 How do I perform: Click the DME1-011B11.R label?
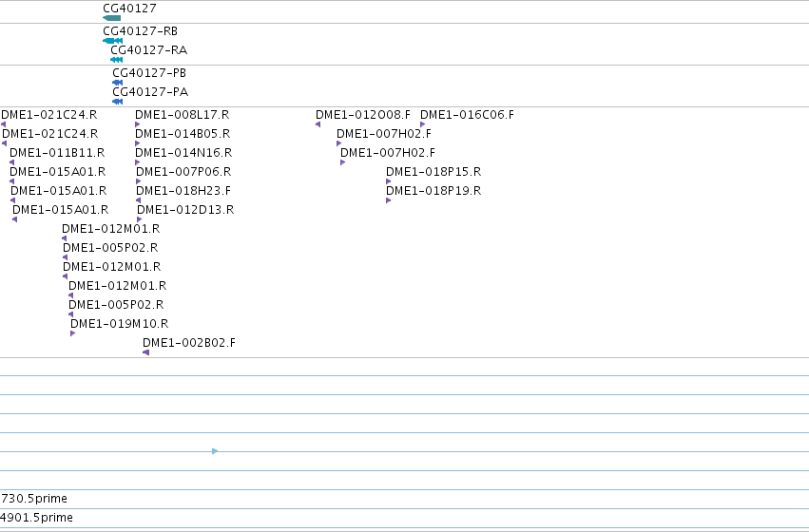[57, 153]
